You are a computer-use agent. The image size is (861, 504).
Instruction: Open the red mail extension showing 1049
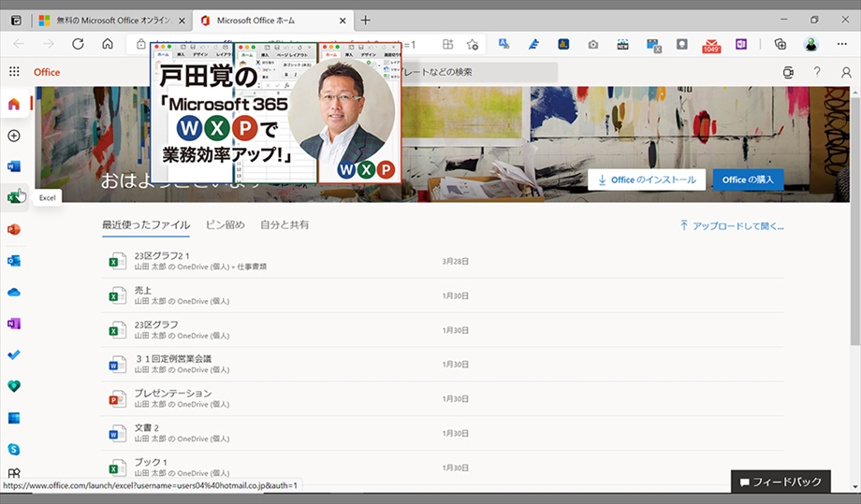click(x=711, y=45)
